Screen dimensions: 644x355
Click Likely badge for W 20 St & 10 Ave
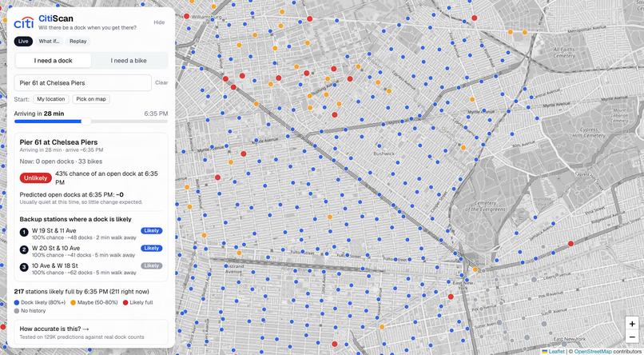click(x=152, y=248)
